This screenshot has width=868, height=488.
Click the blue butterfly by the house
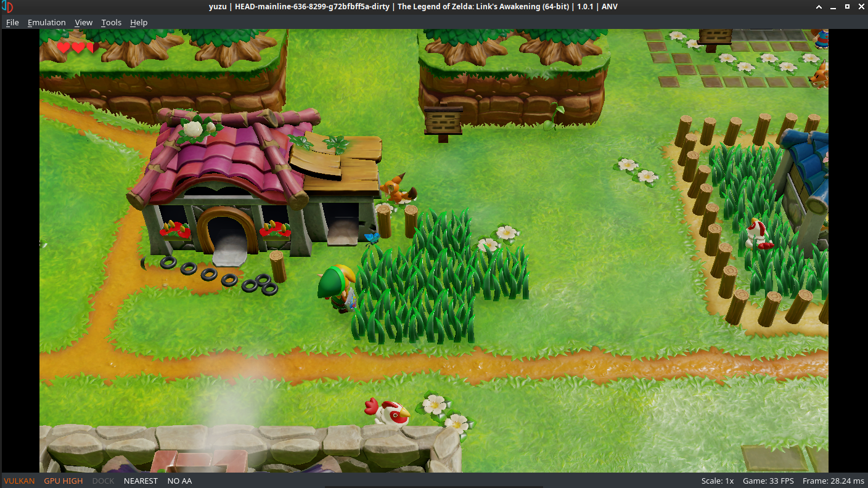coord(372,237)
